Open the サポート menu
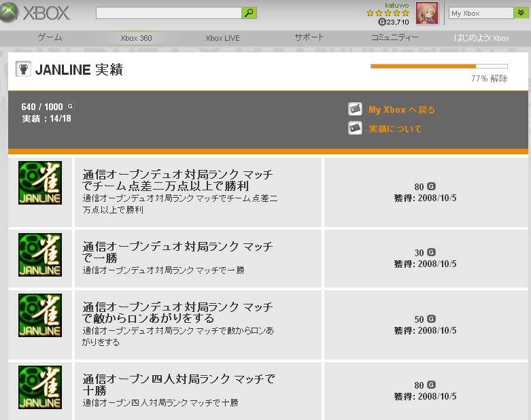The width and height of the screenshot is (531, 420). [x=309, y=37]
